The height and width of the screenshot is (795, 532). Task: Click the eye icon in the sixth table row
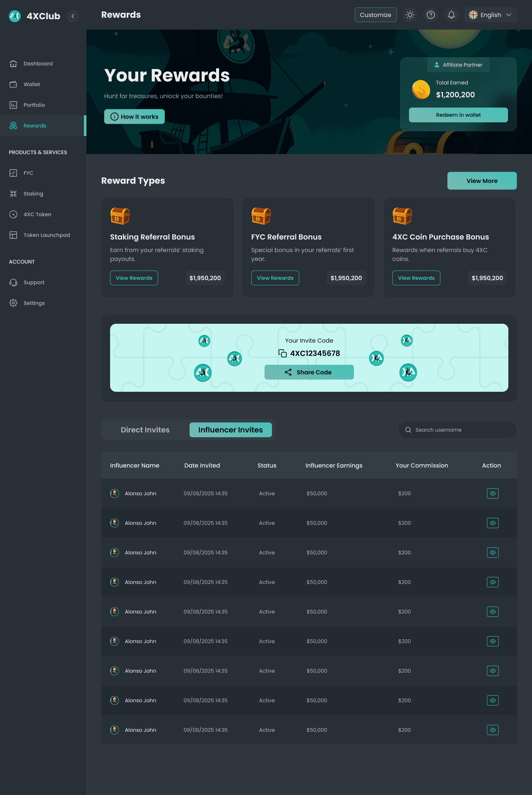coord(493,641)
